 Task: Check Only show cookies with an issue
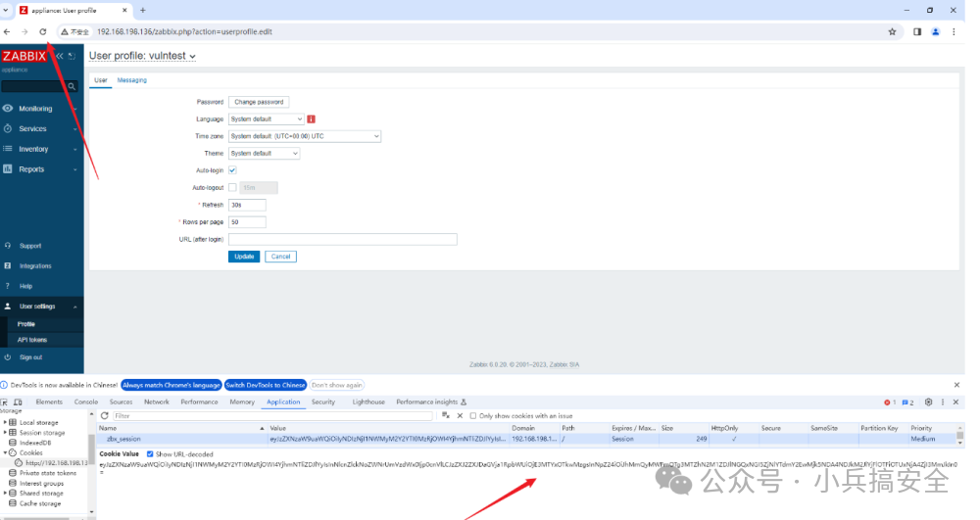click(x=473, y=416)
